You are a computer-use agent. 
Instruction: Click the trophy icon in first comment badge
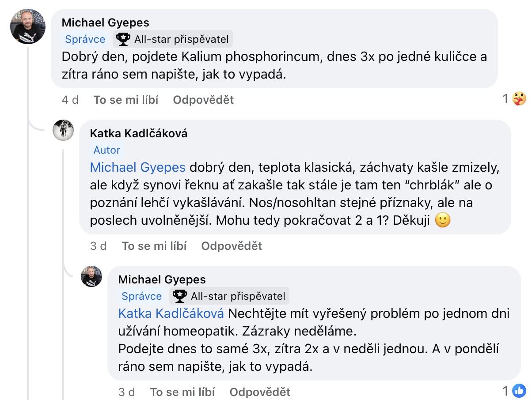(x=123, y=39)
